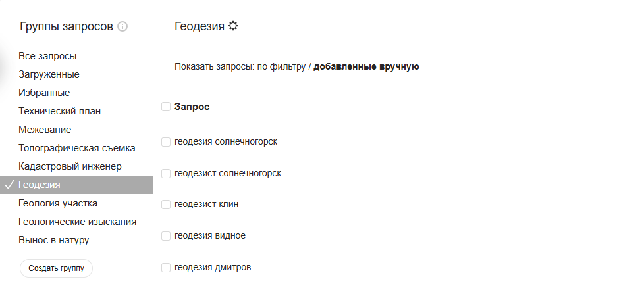
Task: Select checkbox for геодезия видное
Action: [166, 236]
